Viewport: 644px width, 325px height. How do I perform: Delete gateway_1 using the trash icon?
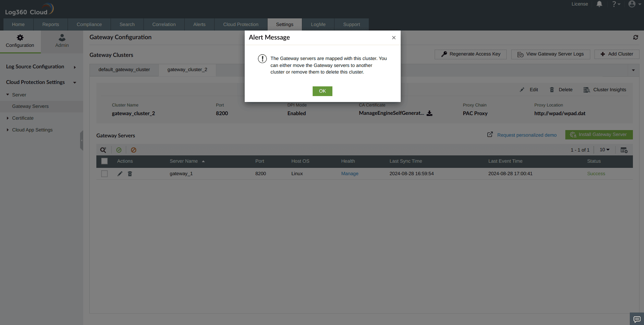(x=130, y=173)
